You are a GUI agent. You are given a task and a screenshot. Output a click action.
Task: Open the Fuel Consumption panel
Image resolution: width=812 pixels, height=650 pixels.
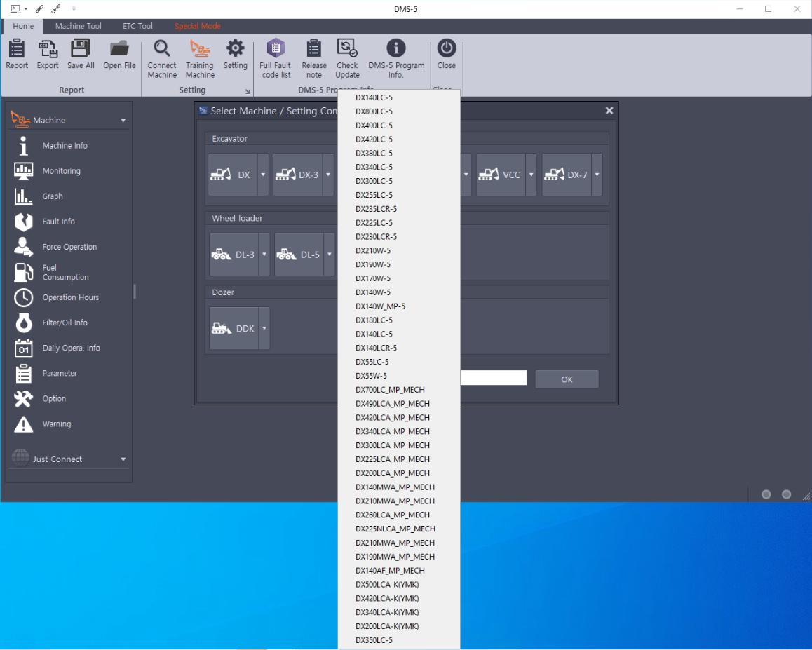click(65, 272)
